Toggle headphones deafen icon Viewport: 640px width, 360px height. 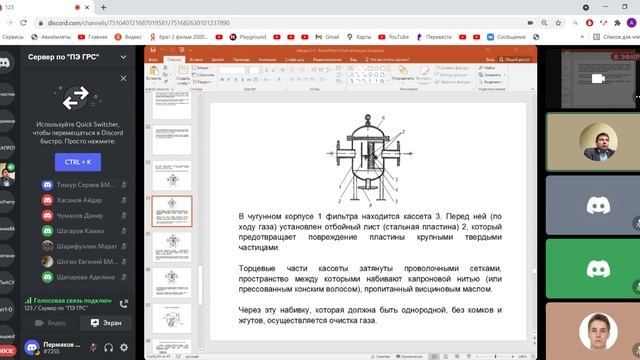click(x=109, y=347)
